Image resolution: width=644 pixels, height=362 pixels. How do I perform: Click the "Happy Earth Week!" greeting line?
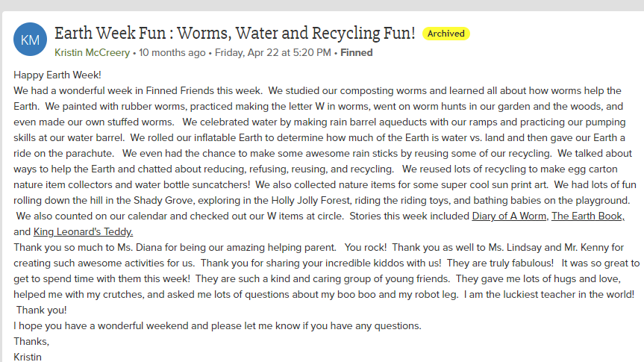click(57, 75)
